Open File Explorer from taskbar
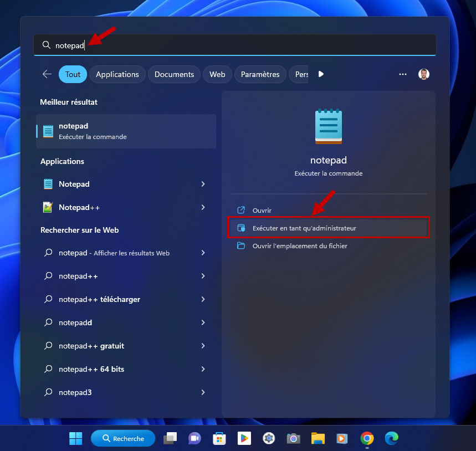 (x=318, y=438)
